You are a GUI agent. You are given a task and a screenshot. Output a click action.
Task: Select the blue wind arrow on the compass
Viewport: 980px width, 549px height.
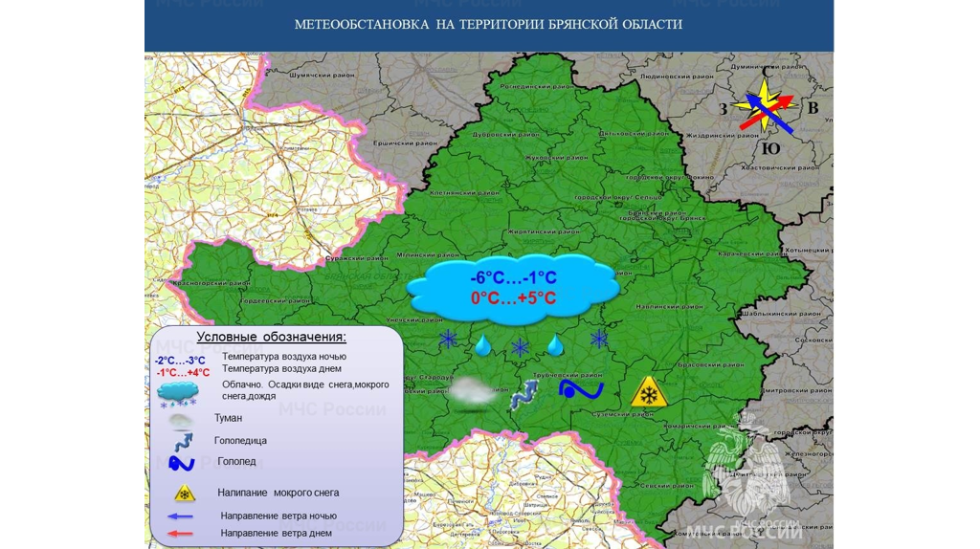(x=769, y=114)
